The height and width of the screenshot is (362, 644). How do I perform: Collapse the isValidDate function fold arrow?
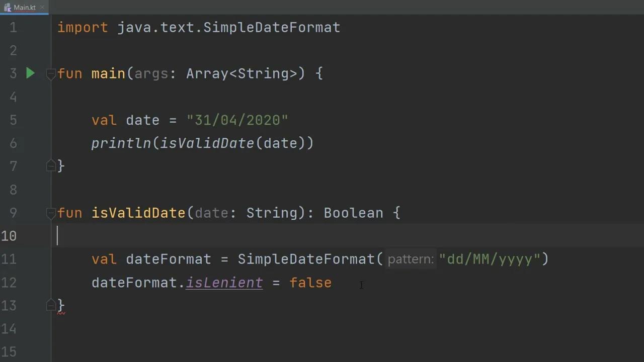click(x=50, y=213)
